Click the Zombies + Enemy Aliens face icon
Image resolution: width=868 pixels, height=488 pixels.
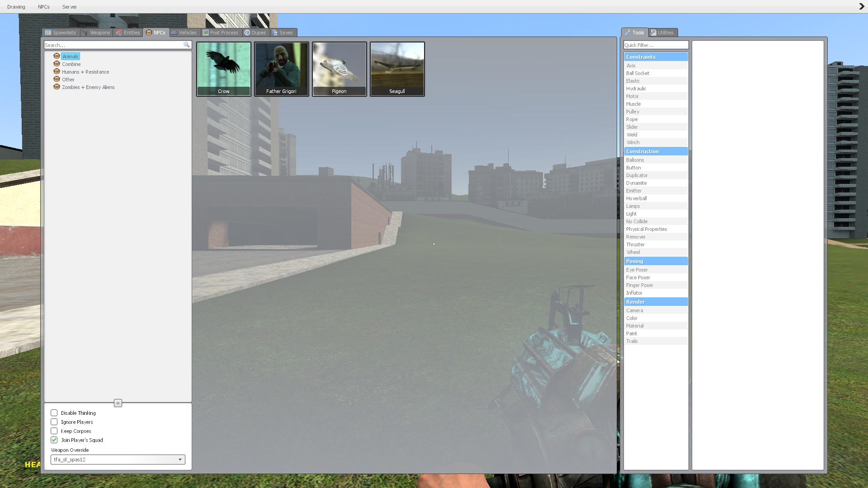point(57,87)
